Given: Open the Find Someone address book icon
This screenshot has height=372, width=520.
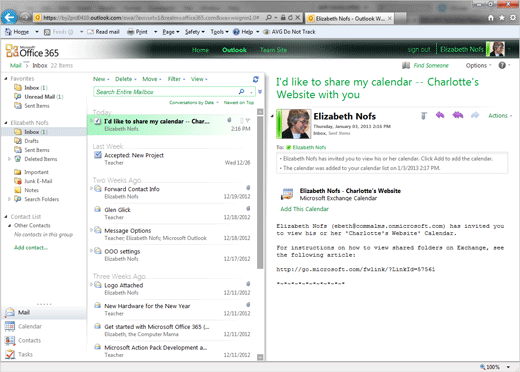Looking at the screenshot, I should click(406, 65).
